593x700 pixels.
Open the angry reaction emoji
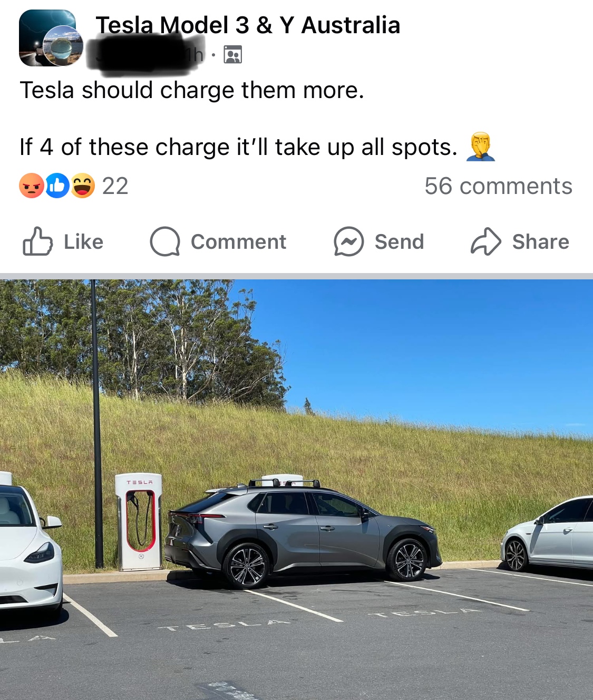(x=32, y=186)
